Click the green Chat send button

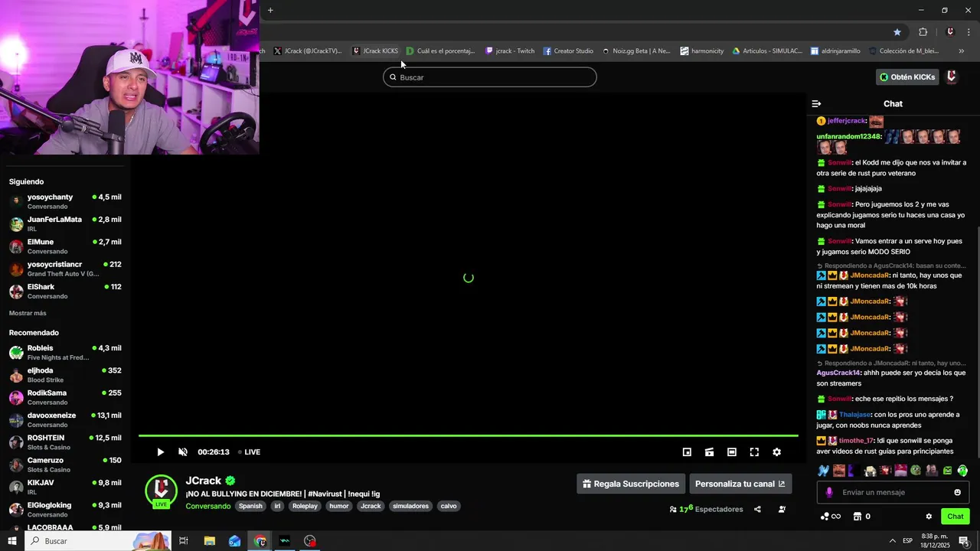point(955,517)
